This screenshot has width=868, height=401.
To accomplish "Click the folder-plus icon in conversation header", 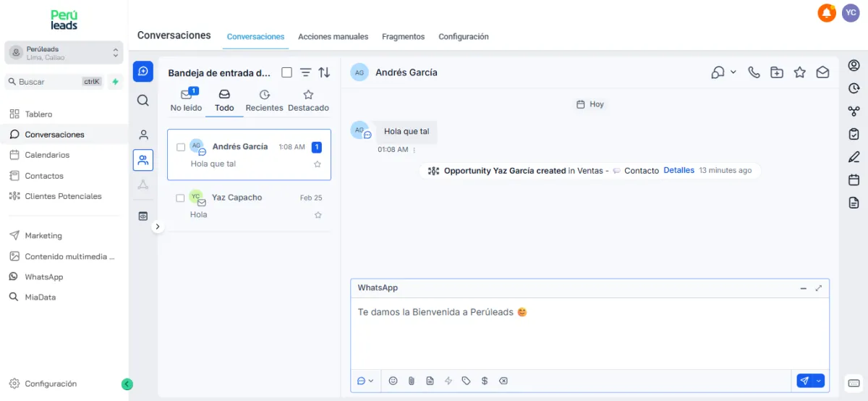I will pyautogui.click(x=777, y=72).
